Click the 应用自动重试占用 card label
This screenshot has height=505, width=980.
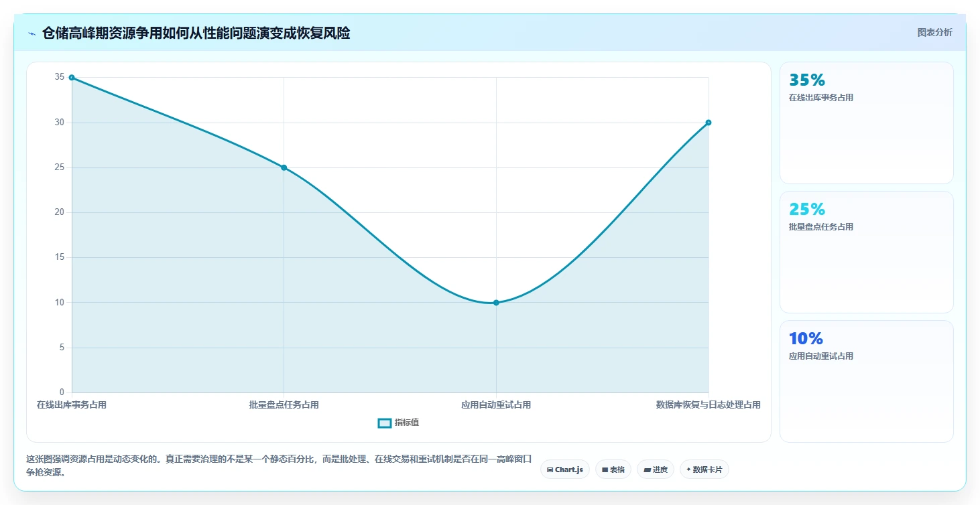821,356
